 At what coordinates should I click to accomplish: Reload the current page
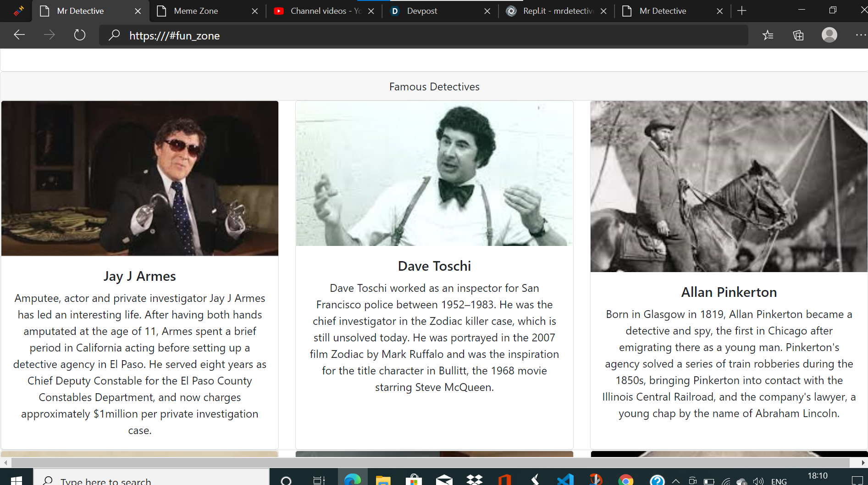[79, 35]
